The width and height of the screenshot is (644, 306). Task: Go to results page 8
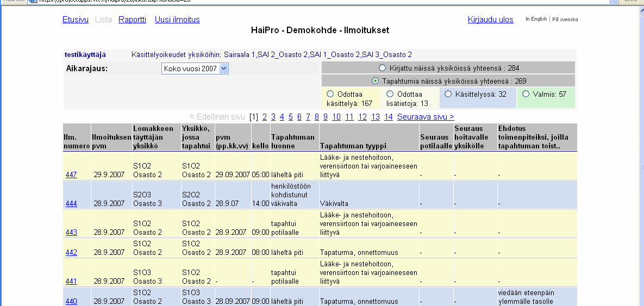coord(317,117)
